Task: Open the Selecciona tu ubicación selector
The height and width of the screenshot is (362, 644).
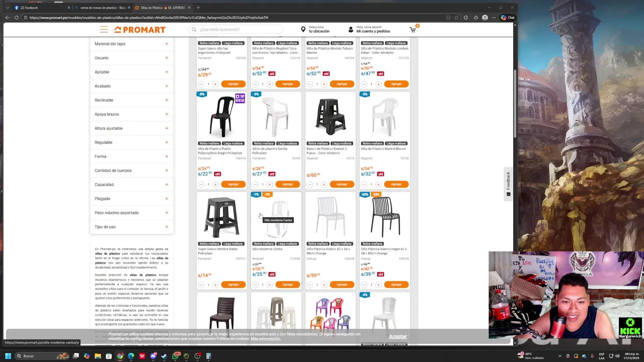Action: tap(319, 29)
